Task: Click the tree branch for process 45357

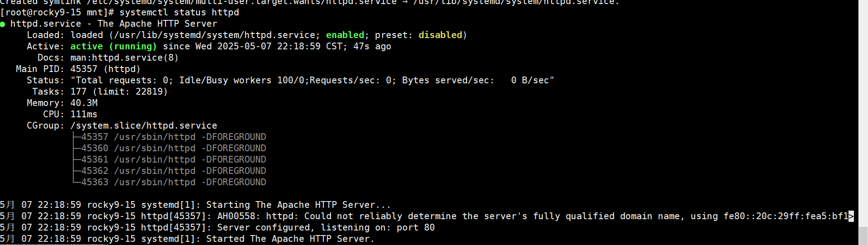Action: 76,137
